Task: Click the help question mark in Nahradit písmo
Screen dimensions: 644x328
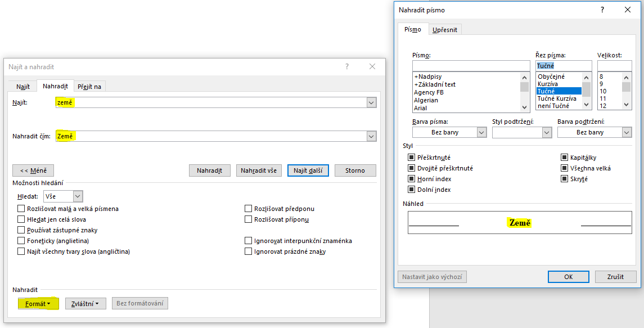Action: click(602, 10)
